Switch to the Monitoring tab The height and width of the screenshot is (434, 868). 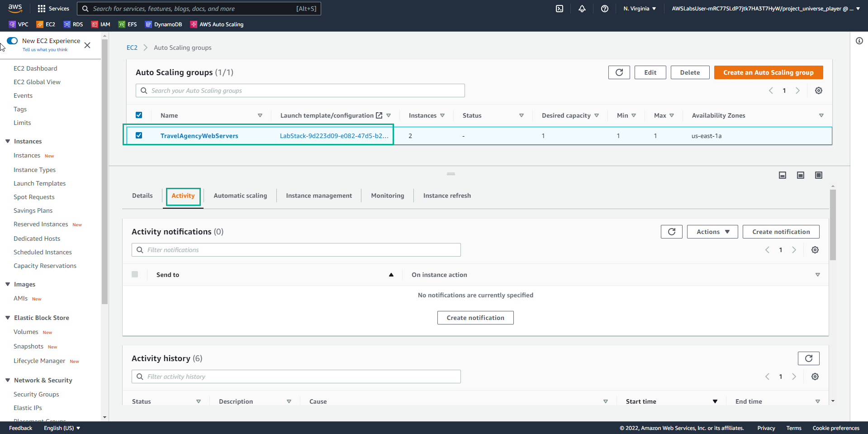pyautogui.click(x=388, y=196)
